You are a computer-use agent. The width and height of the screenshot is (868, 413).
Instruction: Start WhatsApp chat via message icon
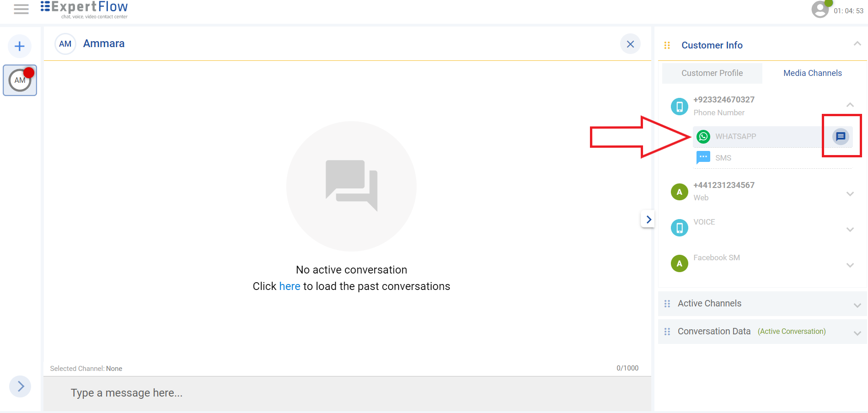[x=841, y=136]
